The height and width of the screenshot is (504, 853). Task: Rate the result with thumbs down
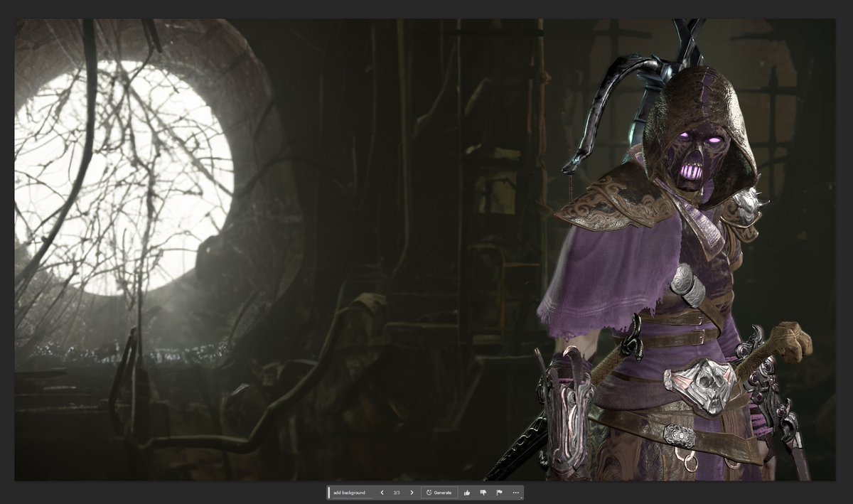[x=483, y=493]
